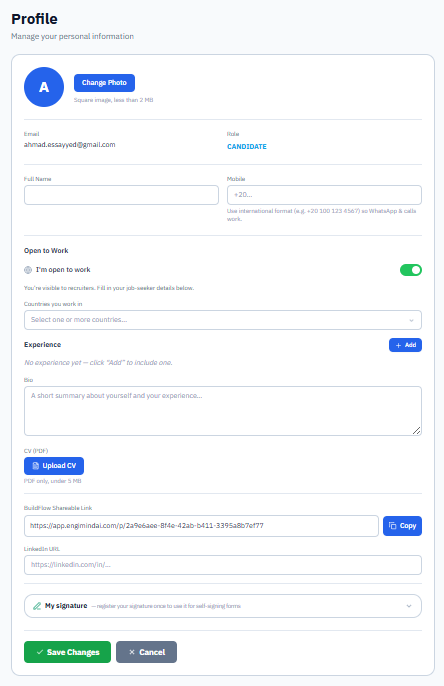
Task: Click the pen icon in My signature
Action: 37,606
